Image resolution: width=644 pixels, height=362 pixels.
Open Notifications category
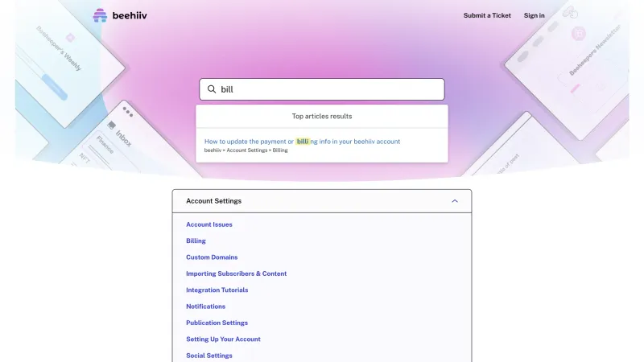(206, 306)
